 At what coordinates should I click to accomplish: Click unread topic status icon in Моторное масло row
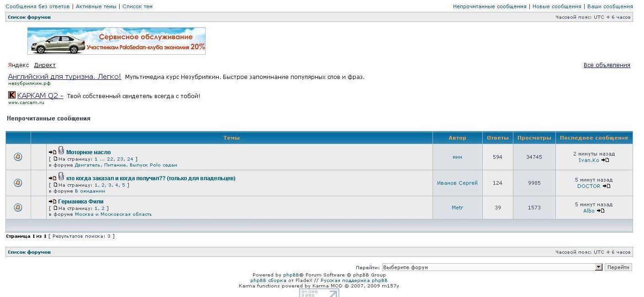pos(18,157)
